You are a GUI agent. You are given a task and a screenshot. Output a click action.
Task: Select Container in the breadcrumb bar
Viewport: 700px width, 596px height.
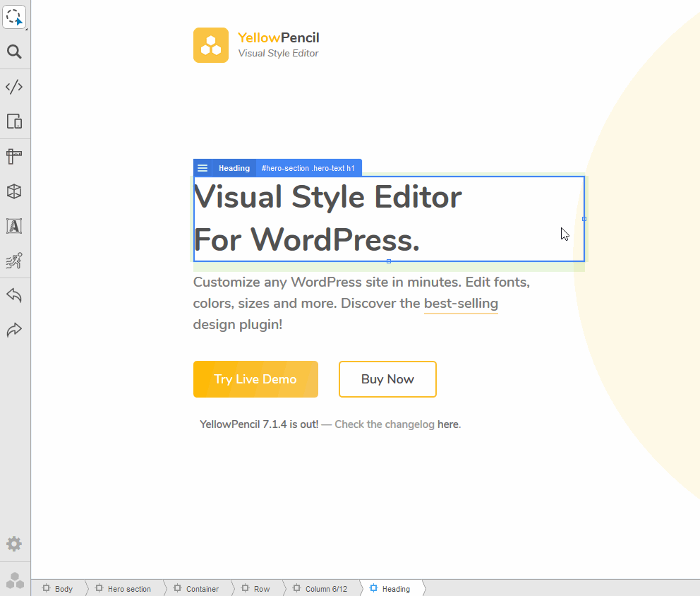[197, 589]
